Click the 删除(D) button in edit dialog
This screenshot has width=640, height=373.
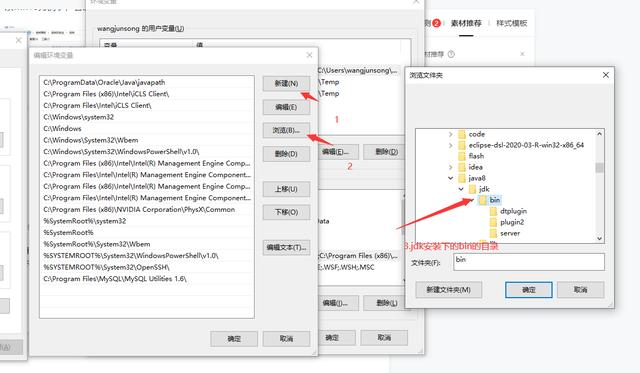[x=286, y=154]
